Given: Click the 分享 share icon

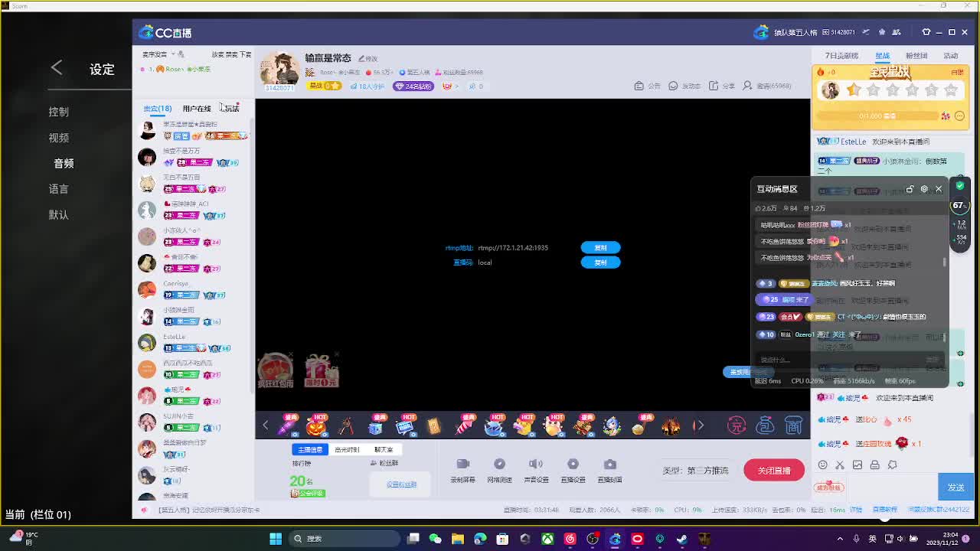Looking at the screenshot, I should pyautogui.click(x=721, y=86).
